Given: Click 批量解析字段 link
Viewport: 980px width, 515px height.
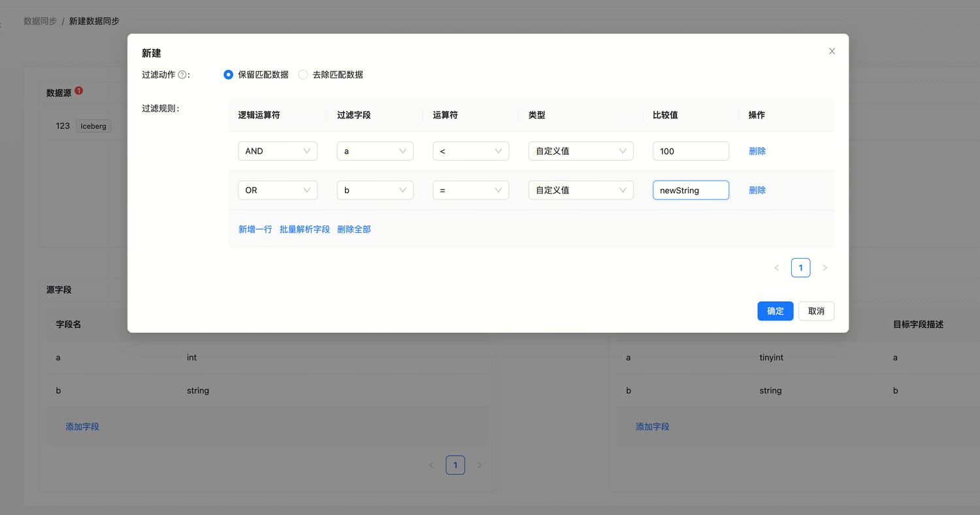Looking at the screenshot, I should click(304, 229).
